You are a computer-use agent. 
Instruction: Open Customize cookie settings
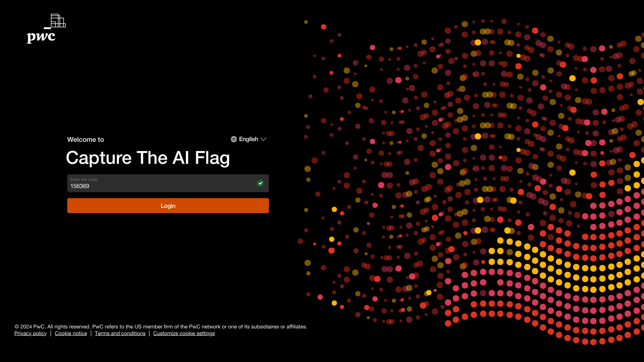184,333
